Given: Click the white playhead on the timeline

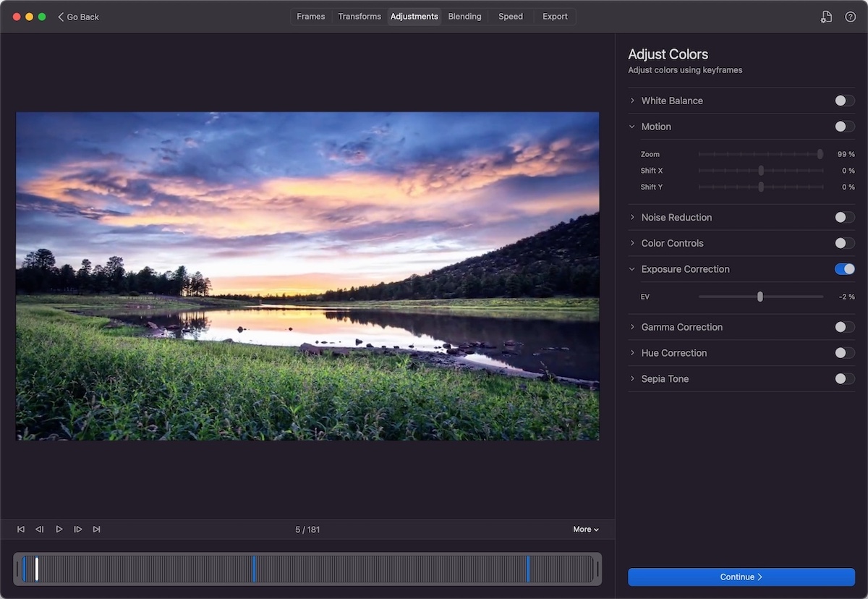Looking at the screenshot, I should tap(37, 569).
